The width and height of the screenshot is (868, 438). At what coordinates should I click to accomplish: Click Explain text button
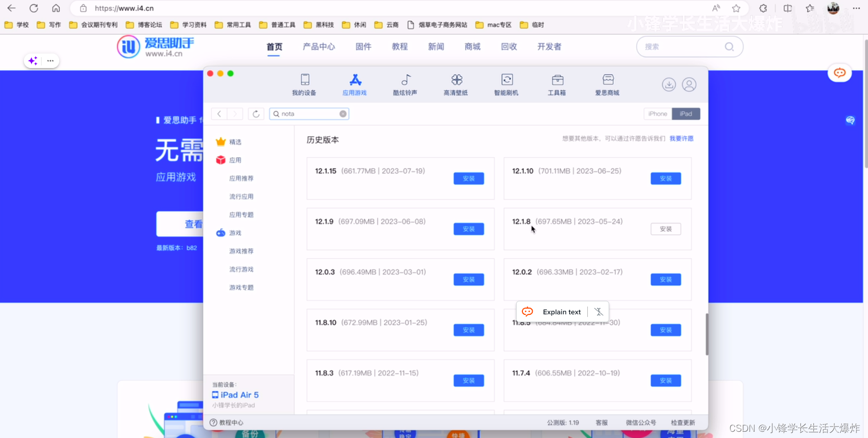click(x=562, y=312)
